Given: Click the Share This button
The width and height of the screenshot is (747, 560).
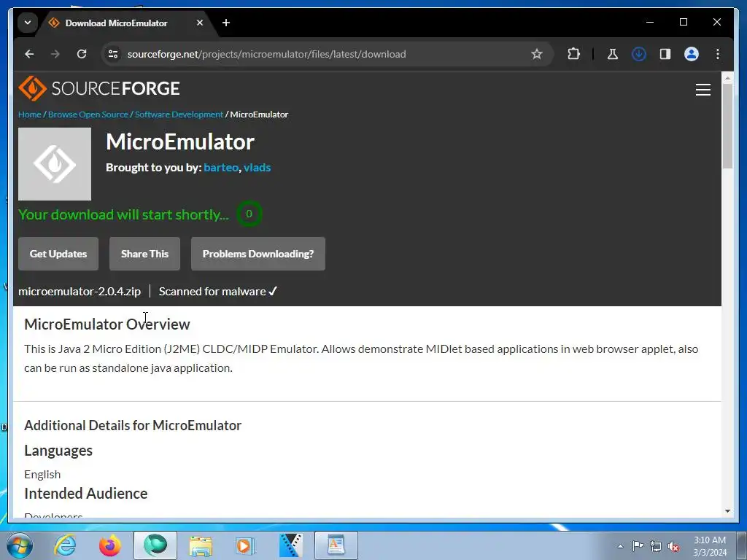Looking at the screenshot, I should point(145,254).
